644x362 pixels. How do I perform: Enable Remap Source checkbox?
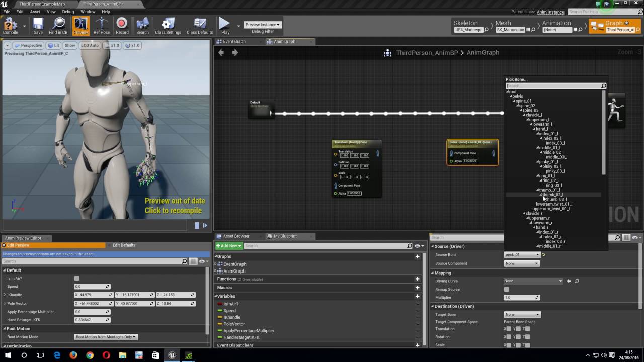[507, 290]
